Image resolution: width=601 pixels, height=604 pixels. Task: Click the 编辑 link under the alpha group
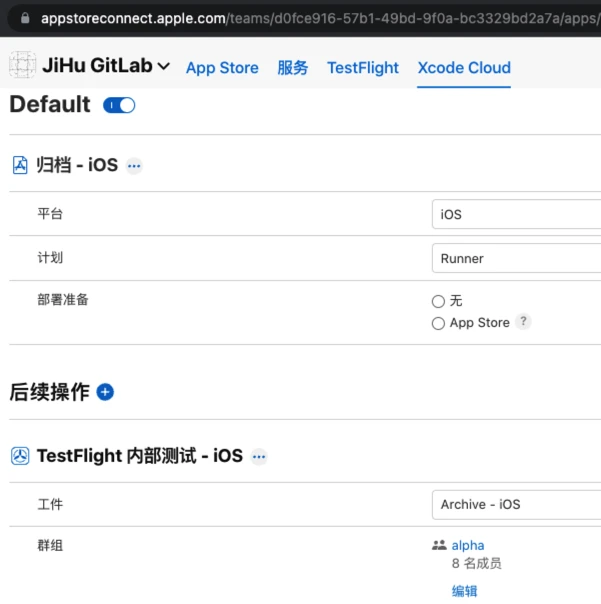[464, 591]
